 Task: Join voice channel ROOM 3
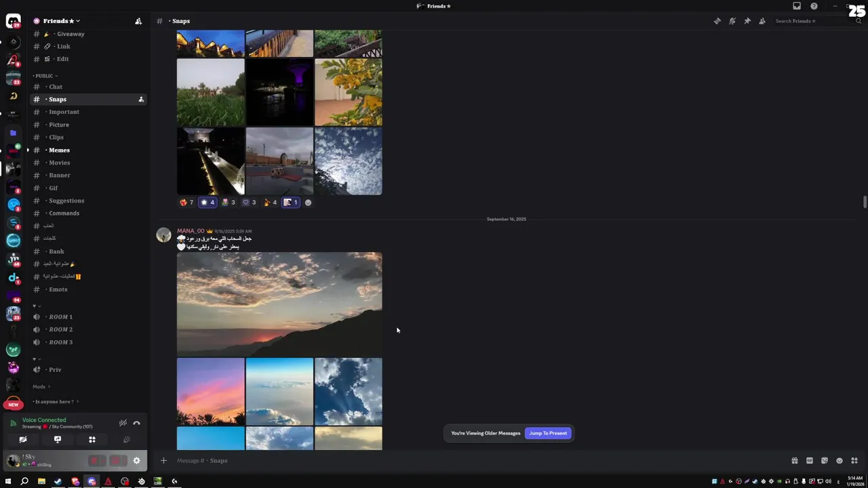(88, 342)
